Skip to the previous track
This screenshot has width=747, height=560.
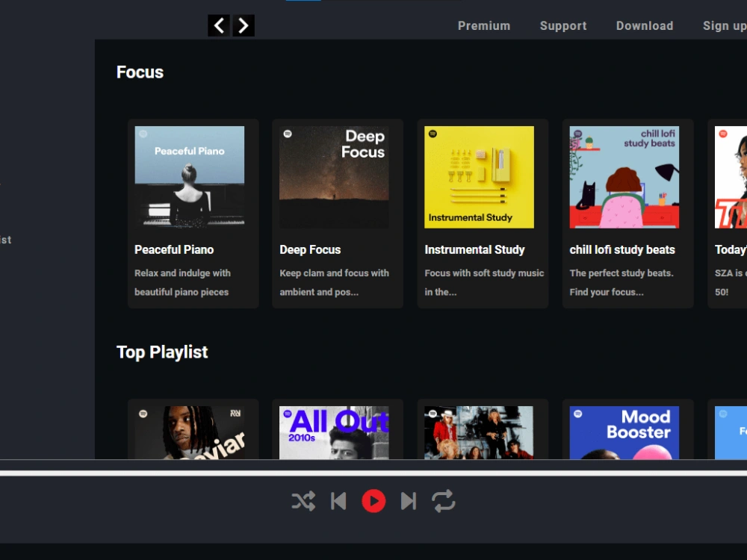pyautogui.click(x=338, y=501)
